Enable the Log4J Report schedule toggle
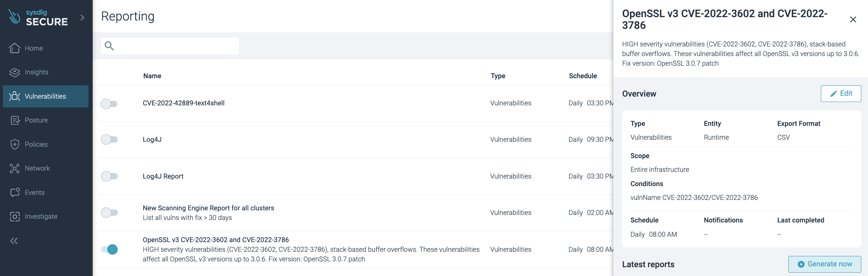The width and height of the screenshot is (868, 276). [x=109, y=176]
